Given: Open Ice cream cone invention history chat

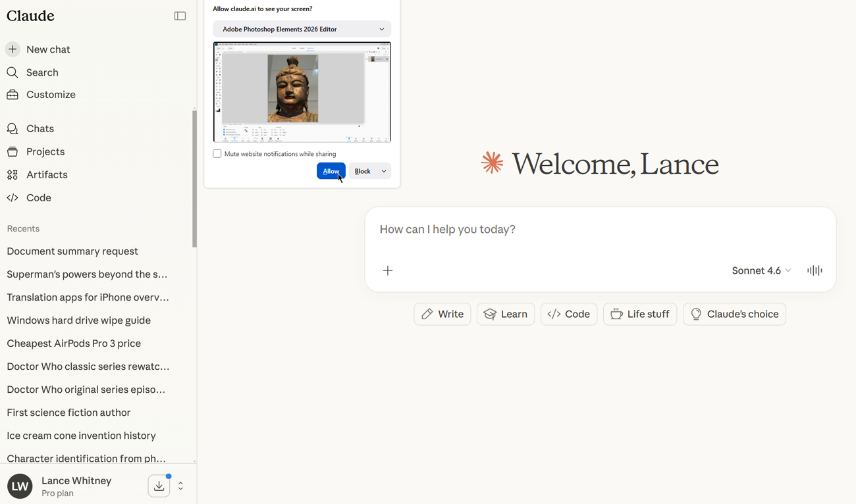Looking at the screenshot, I should click(81, 436).
